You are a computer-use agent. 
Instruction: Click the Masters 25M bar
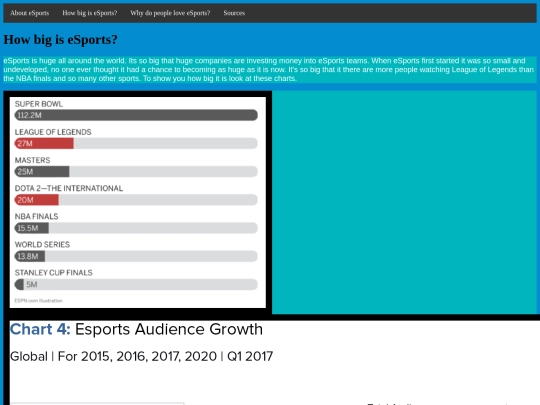pyautogui.click(x=42, y=172)
